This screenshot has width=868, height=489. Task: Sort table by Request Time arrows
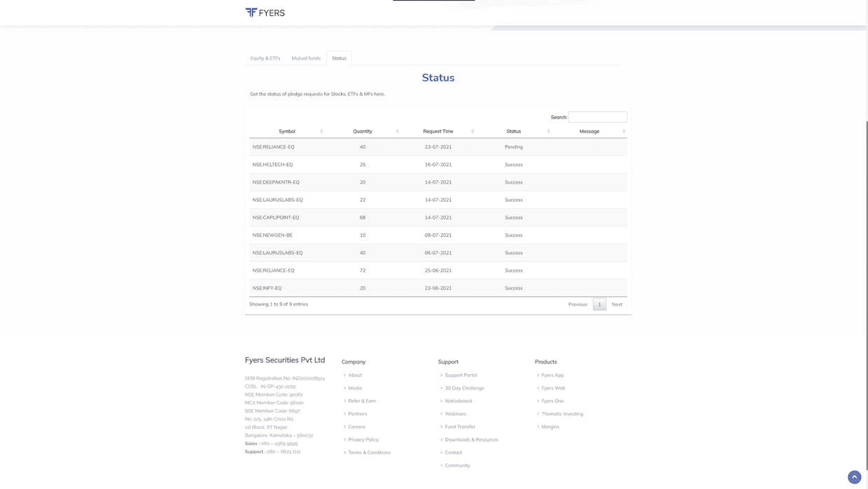tap(472, 131)
